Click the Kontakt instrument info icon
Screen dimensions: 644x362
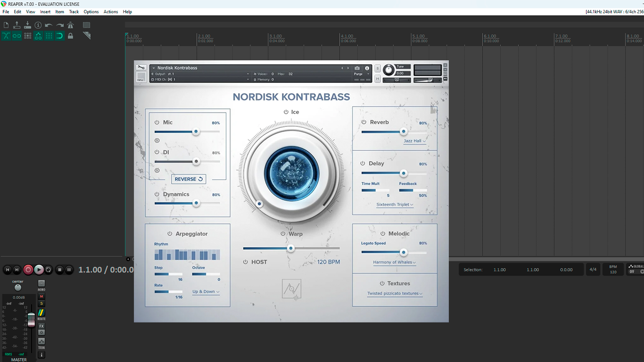(x=367, y=68)
